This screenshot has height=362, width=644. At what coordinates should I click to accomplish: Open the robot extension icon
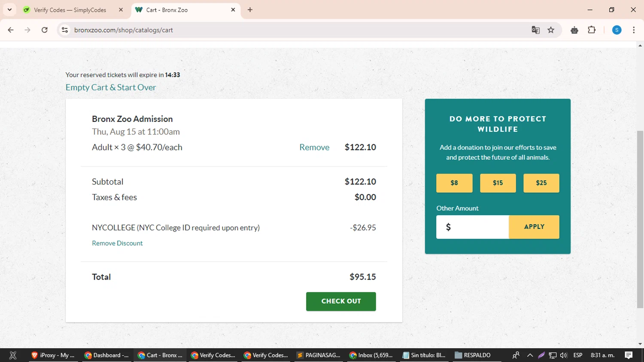(x=574, y=30)
